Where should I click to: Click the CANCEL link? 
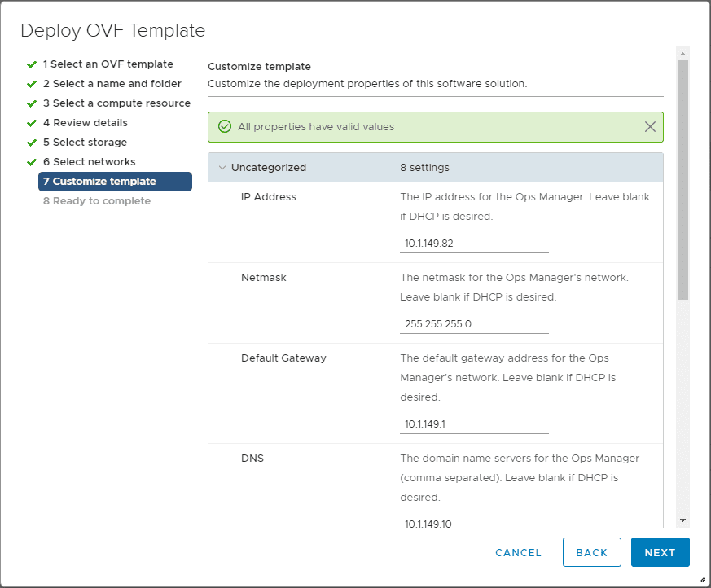(x=518, y=552)
